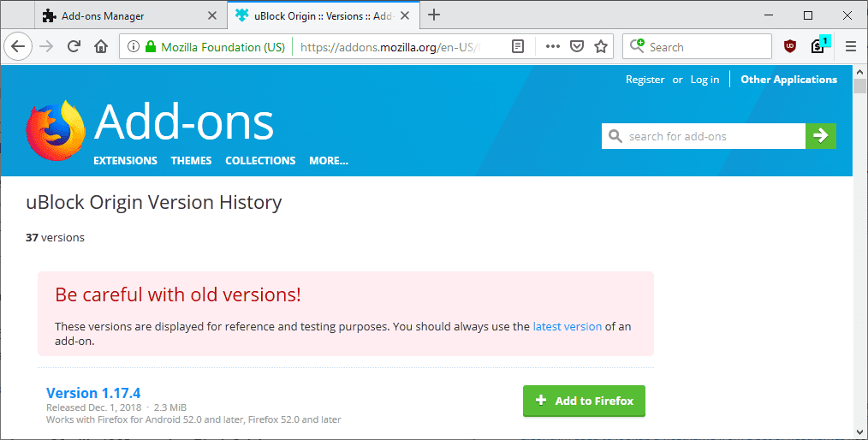Bookmark this page with star icon
The width and height of the screenshot is (868, 440).
click(601, 46)
